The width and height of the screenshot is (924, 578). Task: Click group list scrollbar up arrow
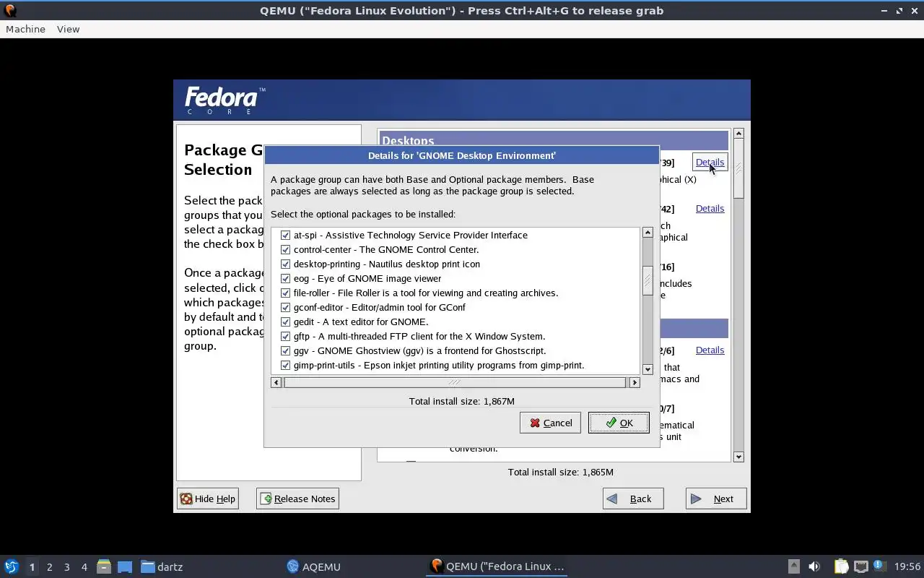[x=738, y=134]
